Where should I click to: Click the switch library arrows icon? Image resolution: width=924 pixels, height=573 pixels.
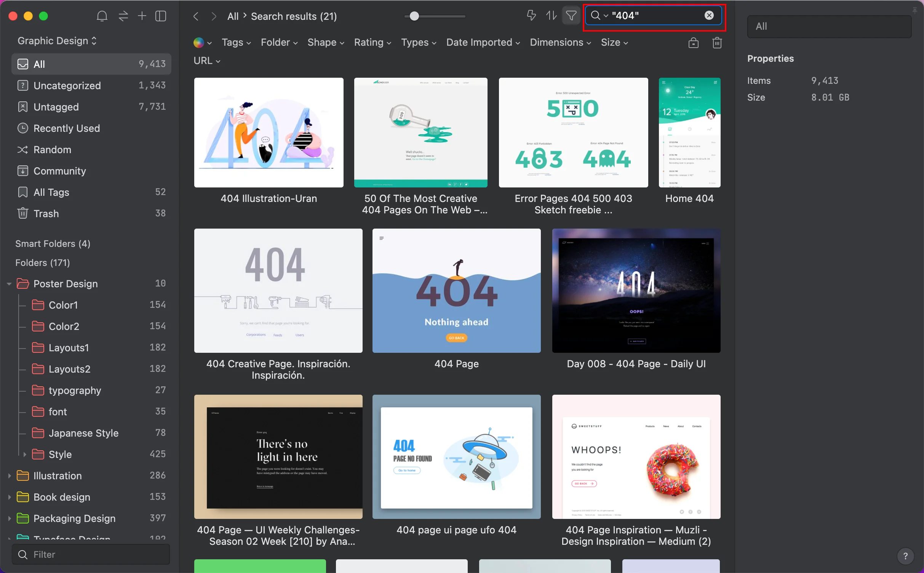[123, 16]
